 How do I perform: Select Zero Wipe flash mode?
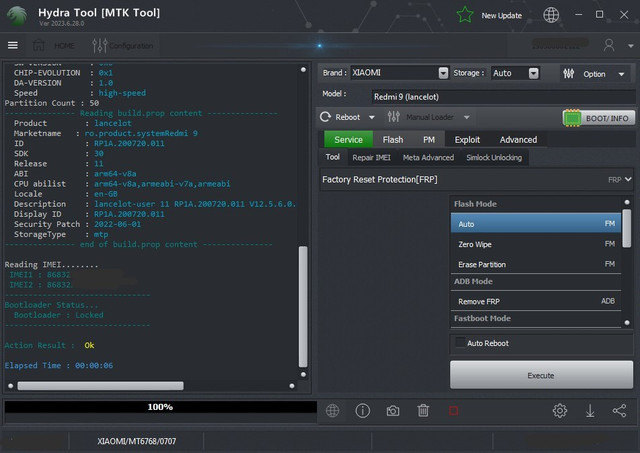[536, 244]
